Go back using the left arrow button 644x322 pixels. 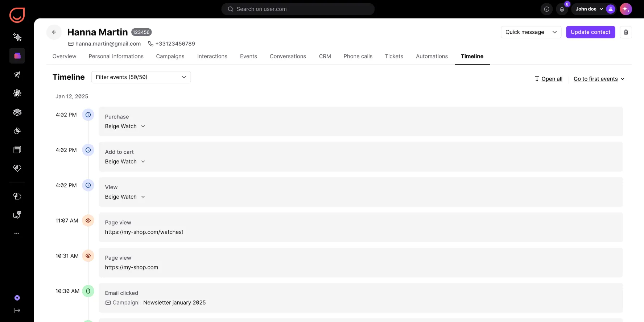pyautogui.click(x=54, y=32)
